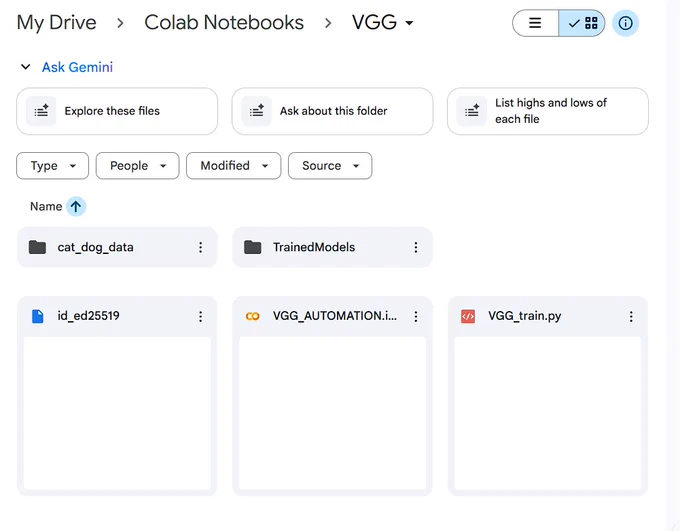The image size is (680, 531).
Task: Click the sparkle icon on List highs and lows
Action: [x=472, y=111]
